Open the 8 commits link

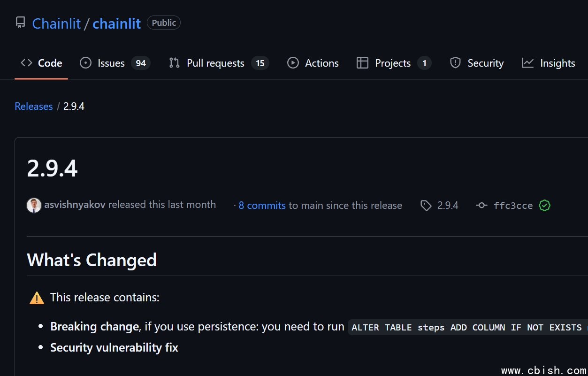pos(262,206)
